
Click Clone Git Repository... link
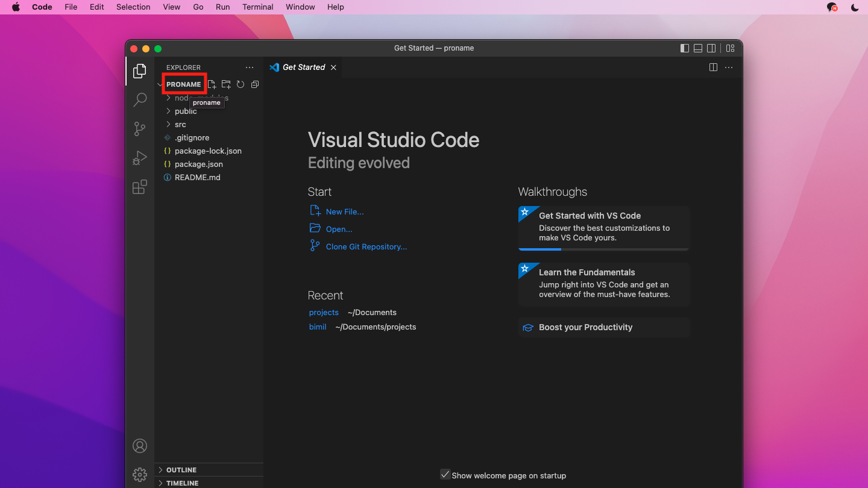(366, 246)
